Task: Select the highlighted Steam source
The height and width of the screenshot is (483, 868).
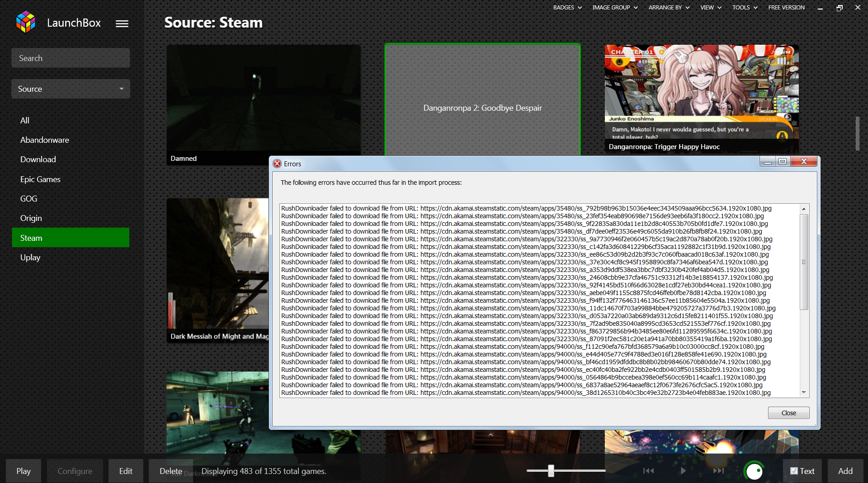Action: pos(71,238)
